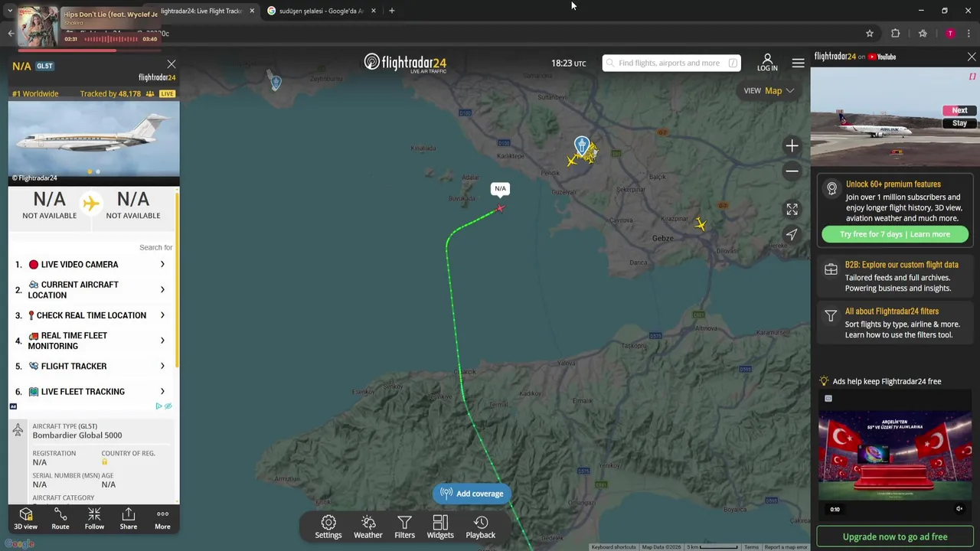
Task: Click Tracked by 48,178 text
Action: 110,93
